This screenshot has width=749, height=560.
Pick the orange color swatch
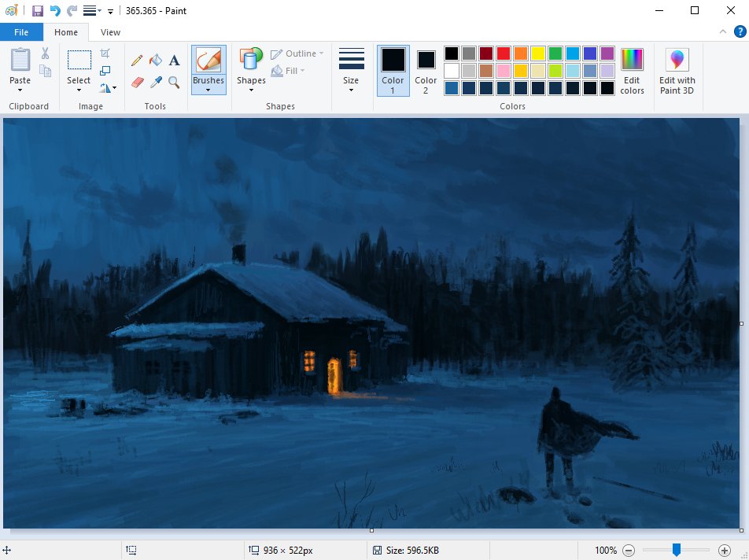click(x=521, y=53)
